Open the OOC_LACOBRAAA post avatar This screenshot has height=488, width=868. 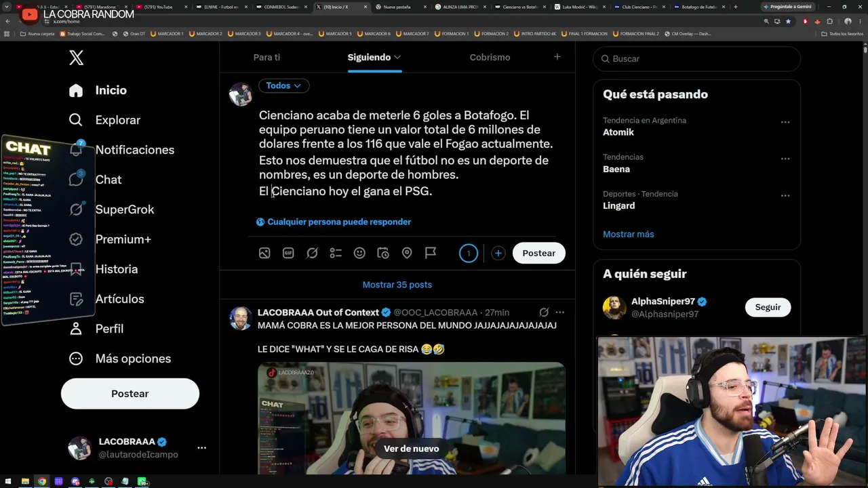click(x=241, y=318)
